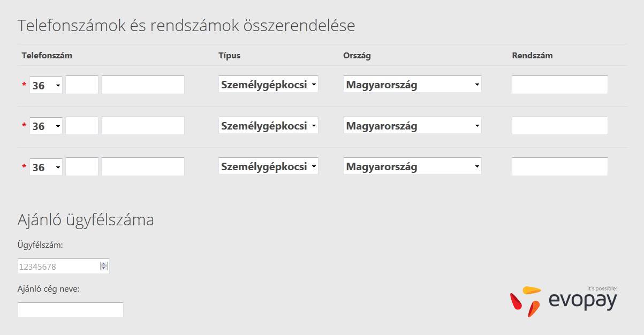Click the Ajánló cég neve input field
The height and width of the screenshot is (335, 644).
71,309
